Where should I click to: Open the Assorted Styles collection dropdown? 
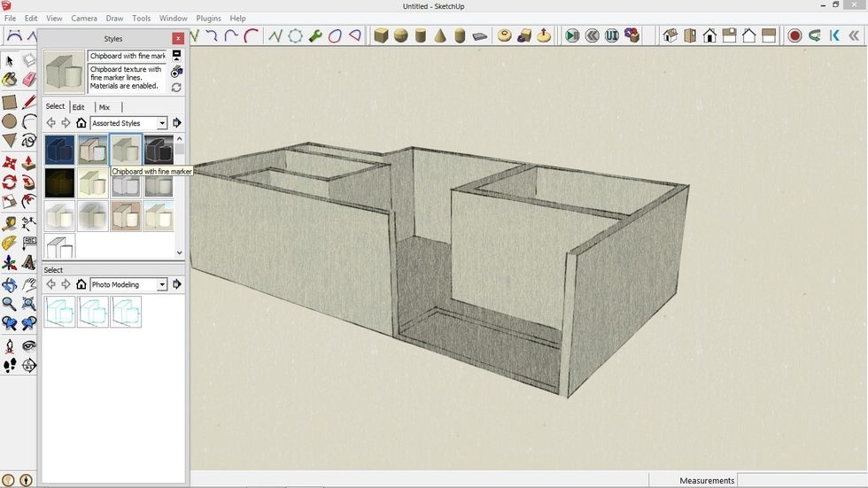(162, 124)
